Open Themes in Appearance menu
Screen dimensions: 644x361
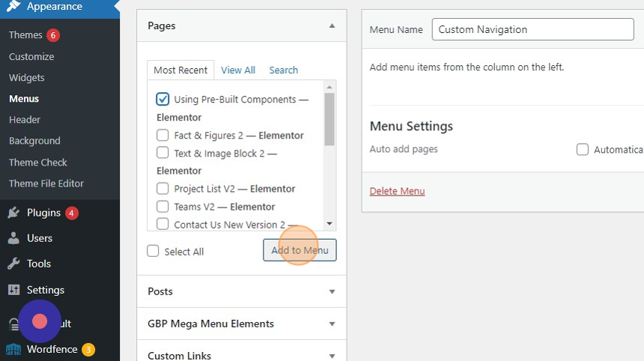pyautogui.click(x=25, y=35)
